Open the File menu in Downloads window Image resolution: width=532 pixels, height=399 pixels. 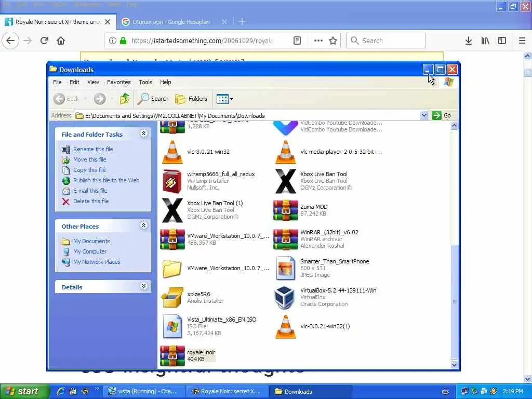57,82
